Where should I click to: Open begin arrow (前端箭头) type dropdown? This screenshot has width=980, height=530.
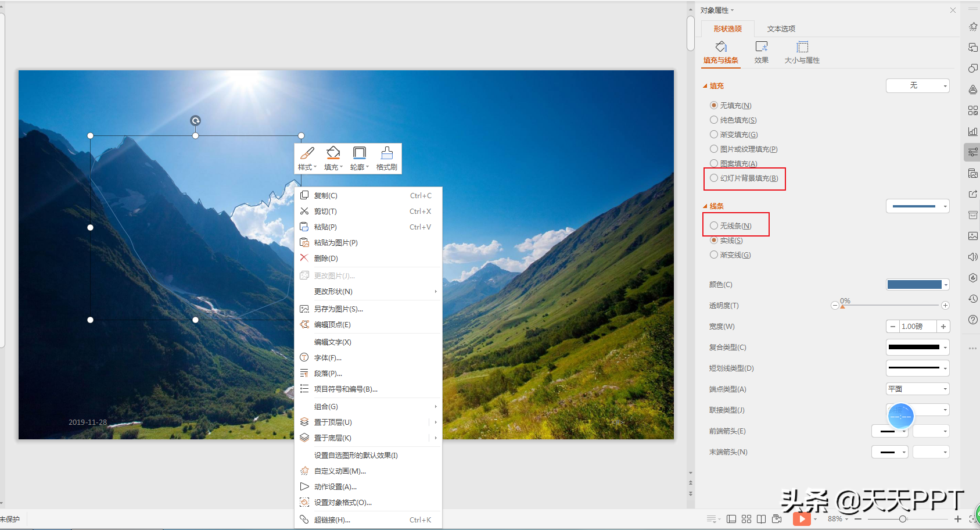(890, 431)
